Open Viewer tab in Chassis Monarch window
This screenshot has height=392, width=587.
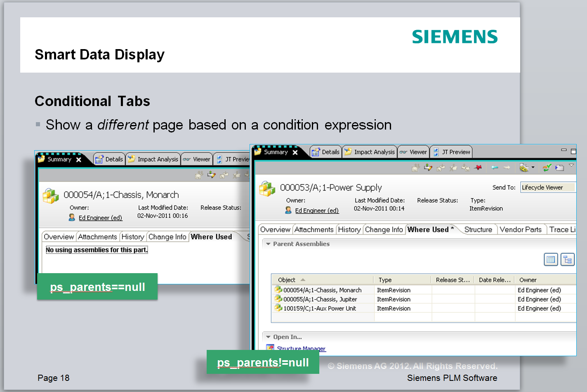click(197, 159)
